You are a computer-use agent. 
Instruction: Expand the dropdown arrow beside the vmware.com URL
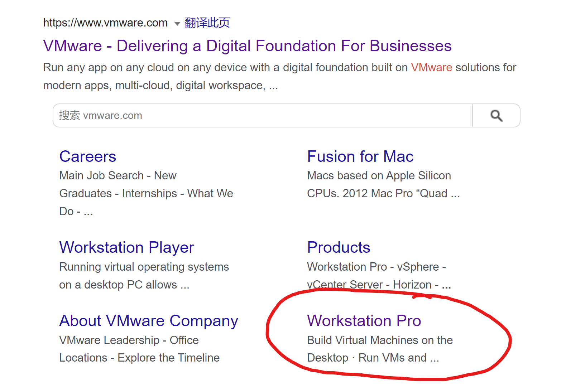177,24
